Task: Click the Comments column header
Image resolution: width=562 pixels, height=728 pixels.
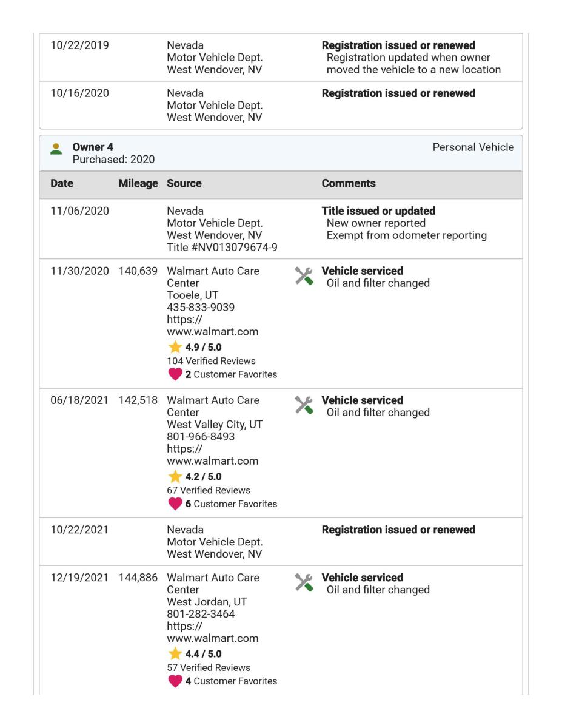Action: tap(349, 183)
